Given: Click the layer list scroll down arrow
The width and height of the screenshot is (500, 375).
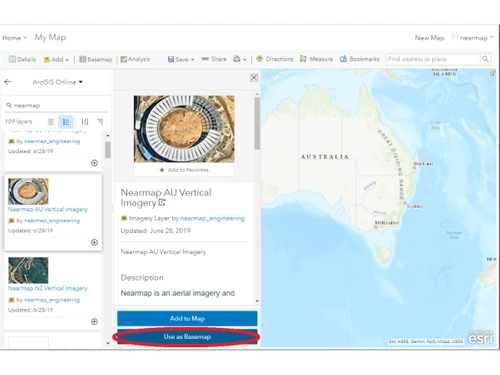Looking at the screenshot, I should pyautogui.click(x=108, y=343).
